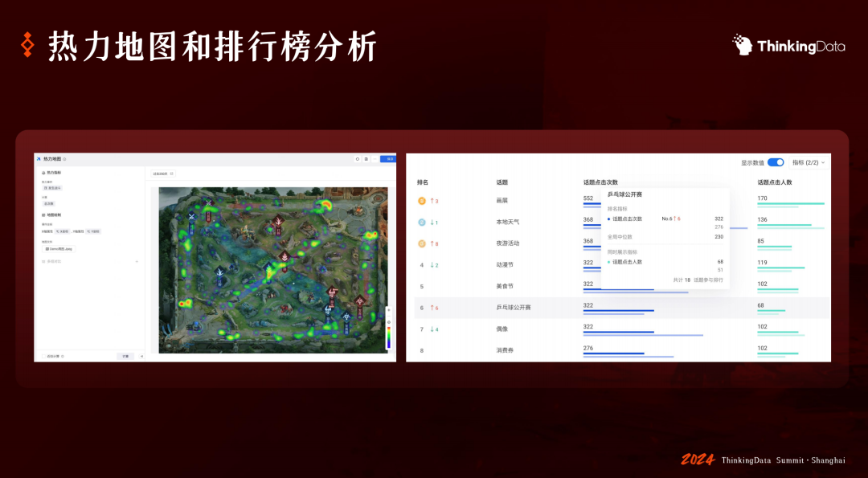868x478 pixels.
Task: Select the 美食节 topic row
Action: pos(622,286)
